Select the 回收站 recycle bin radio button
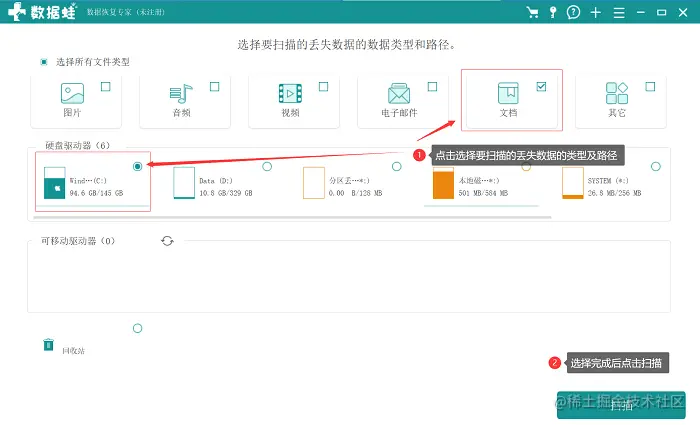The height and width of the screenshot is (425, 700). (x=138, y=329)
